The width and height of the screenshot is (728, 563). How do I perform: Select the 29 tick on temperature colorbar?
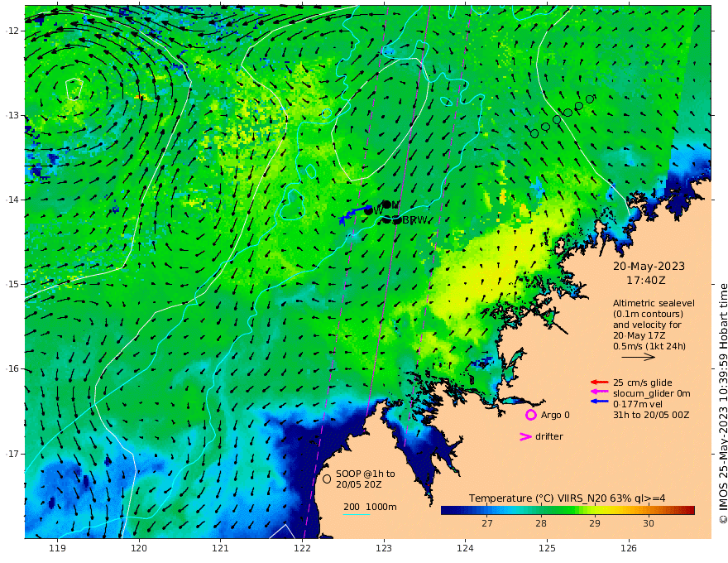point(595,523)
